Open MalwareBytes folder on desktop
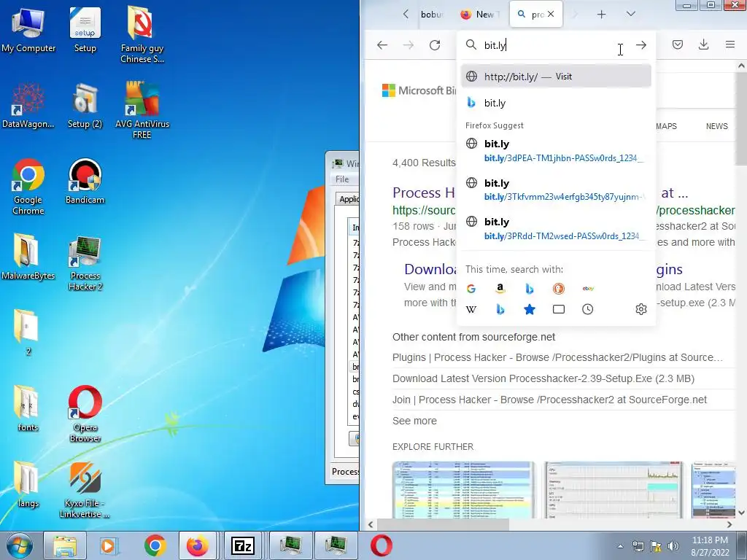Screen dimensions: 747x560 click(x=28, y=257)
